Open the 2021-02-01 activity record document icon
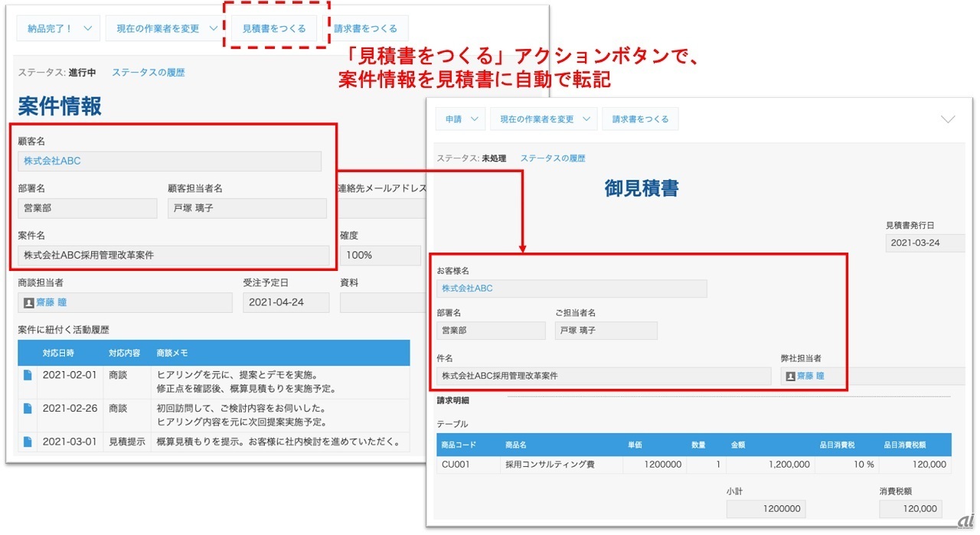980x535 pixels. (28, 375)
